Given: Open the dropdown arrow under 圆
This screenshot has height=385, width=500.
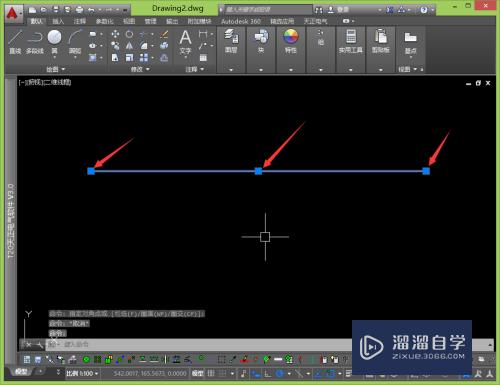Looking at the screenshot, I should pyautogui.click(x=54, y=58).
